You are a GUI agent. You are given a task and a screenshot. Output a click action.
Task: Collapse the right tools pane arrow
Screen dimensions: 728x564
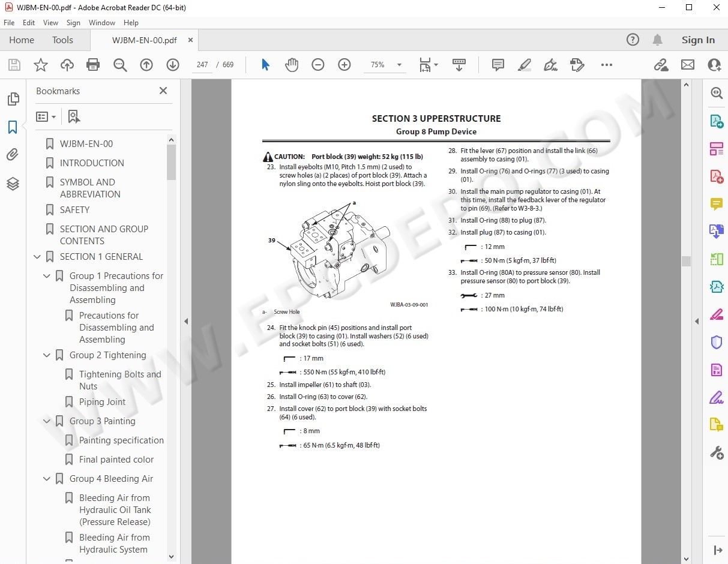697,322
